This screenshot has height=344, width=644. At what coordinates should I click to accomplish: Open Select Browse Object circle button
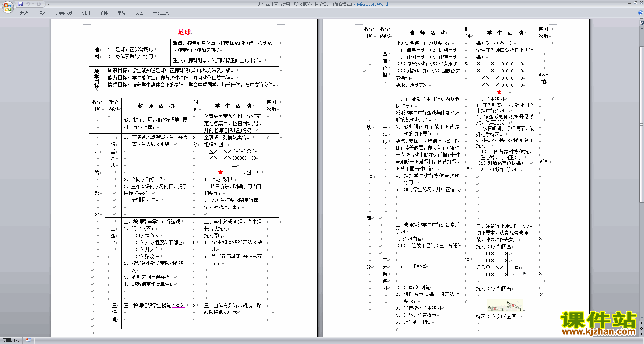[641, 328]
